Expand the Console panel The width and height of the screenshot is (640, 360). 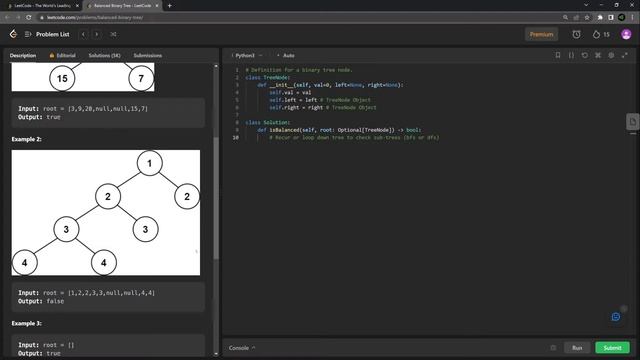click(x=242, y=348)
